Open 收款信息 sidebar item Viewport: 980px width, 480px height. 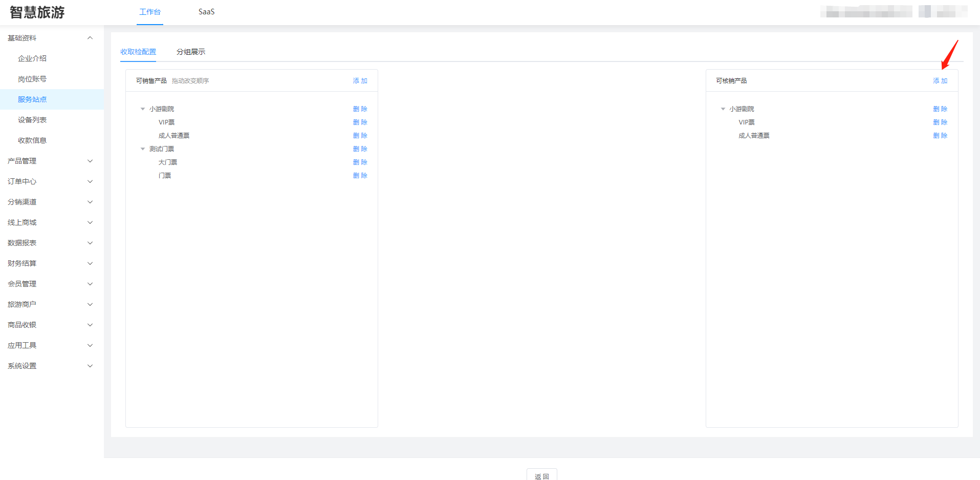tap(32, 140)
